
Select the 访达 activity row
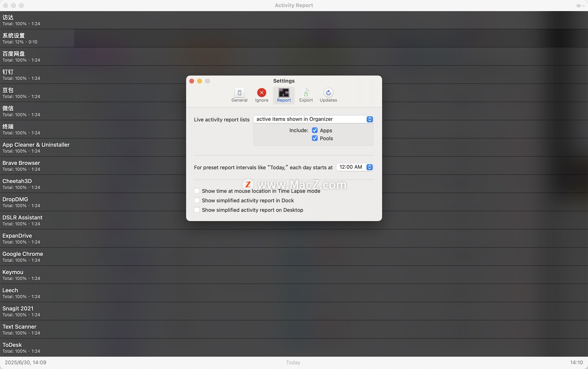coord(294,20)
